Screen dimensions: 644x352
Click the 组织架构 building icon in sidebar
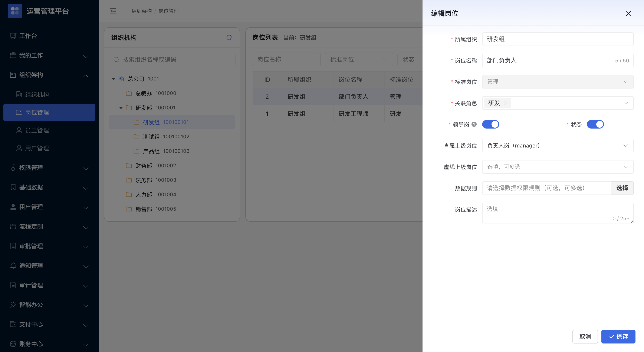click(x=13, y=75)
